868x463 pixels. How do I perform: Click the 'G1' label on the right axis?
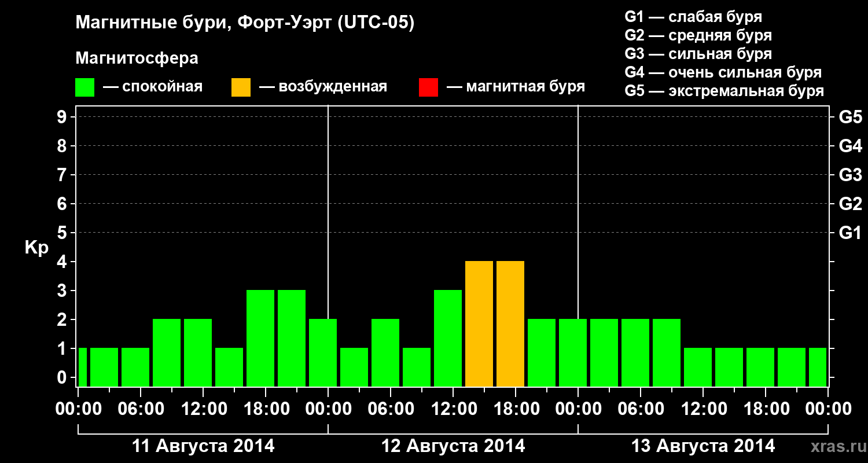click(851, 233)
